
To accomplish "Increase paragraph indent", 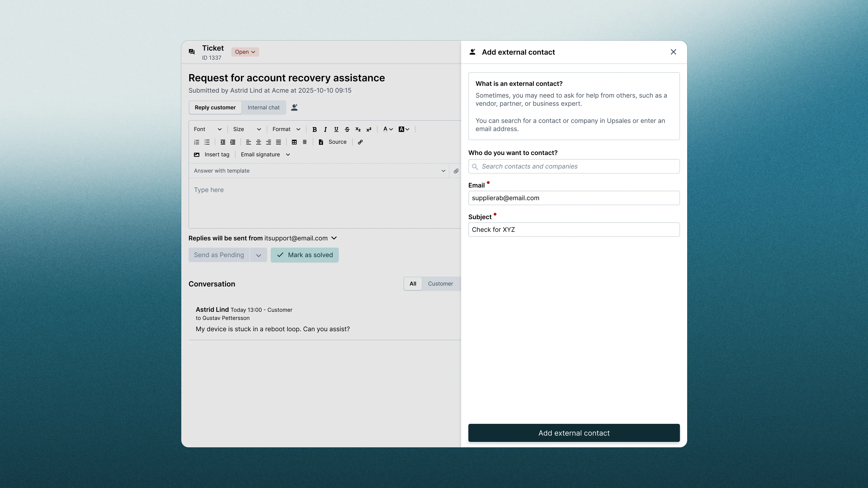I will (233, 142).
